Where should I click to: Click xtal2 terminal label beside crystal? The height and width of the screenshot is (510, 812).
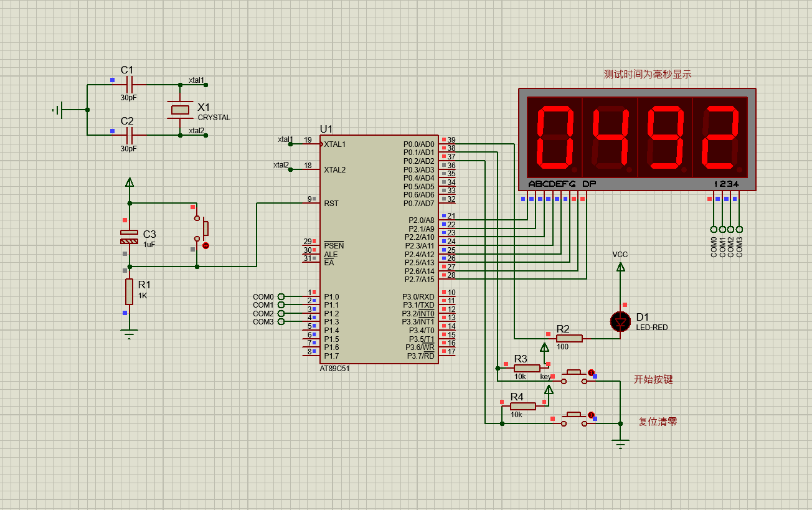pos(196,131)
